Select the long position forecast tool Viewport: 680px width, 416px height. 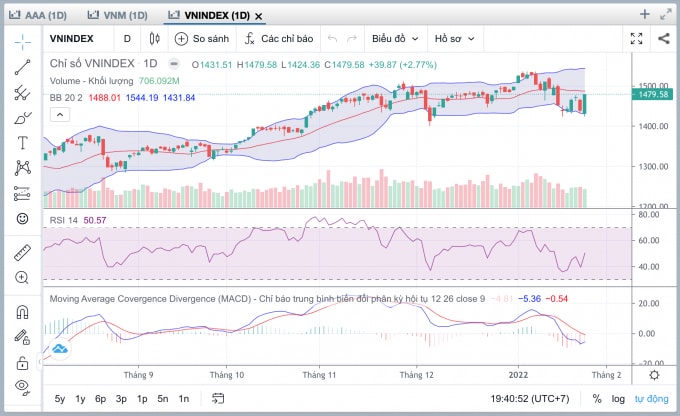(x=23, y=193)
